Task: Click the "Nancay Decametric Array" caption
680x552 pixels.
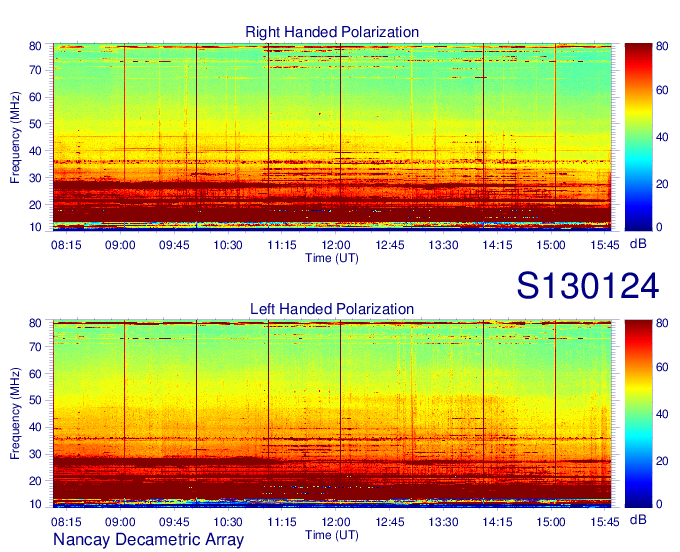Action: click(148, 539)
